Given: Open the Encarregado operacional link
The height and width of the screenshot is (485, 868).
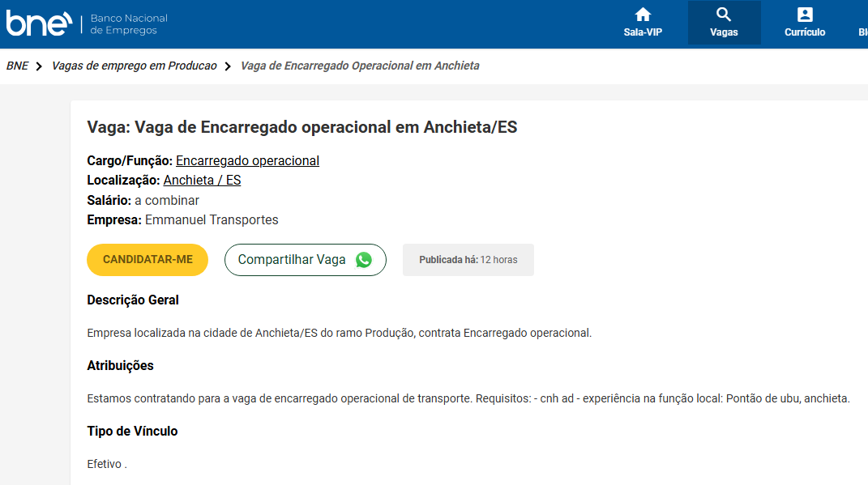Looking at the screenshot, I should (x=247, y=161).
